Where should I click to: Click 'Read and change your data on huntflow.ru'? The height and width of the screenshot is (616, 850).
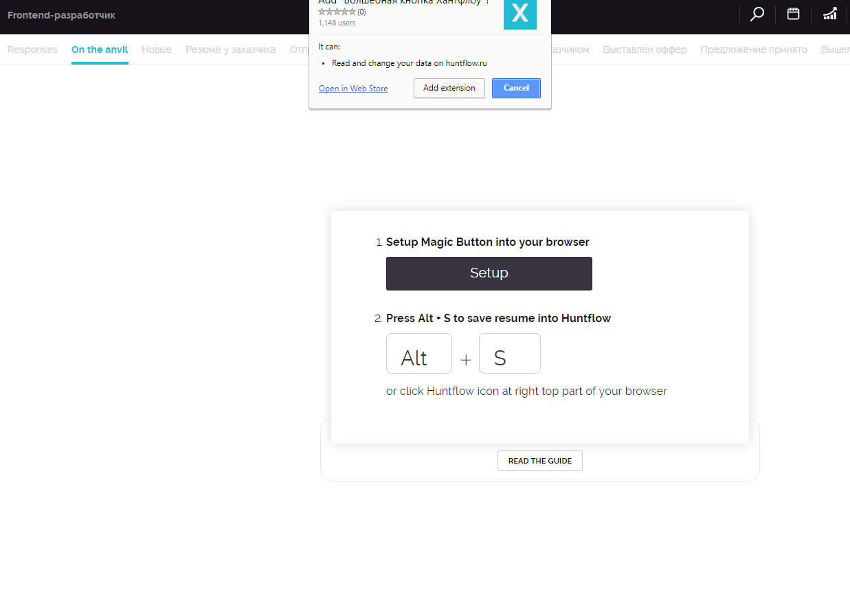point(411,63)
